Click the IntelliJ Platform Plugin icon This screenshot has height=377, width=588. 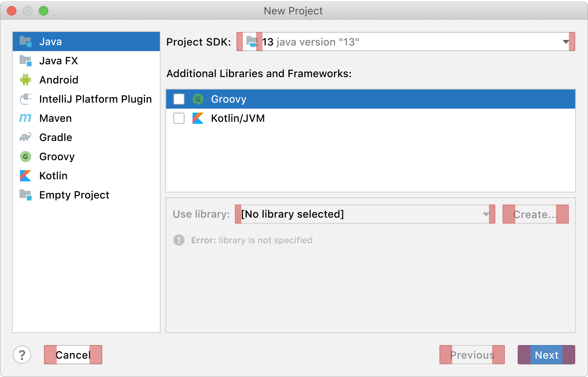click(26, 99)
